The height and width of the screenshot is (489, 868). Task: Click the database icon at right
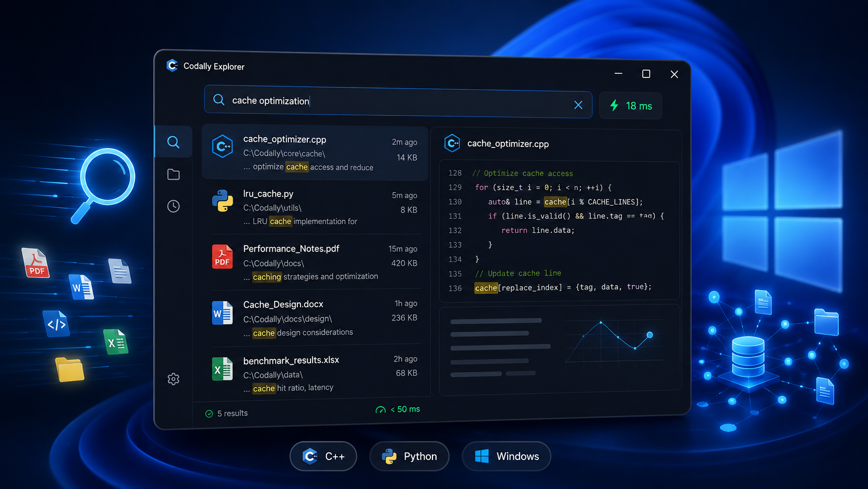tap(748, 357)
